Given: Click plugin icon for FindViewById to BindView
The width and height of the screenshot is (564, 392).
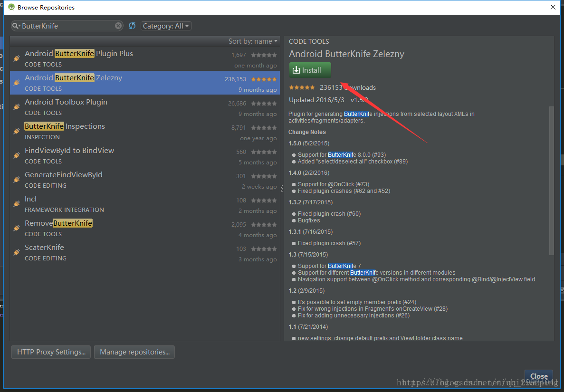Looking at the screenshot, I should (17, 155).
